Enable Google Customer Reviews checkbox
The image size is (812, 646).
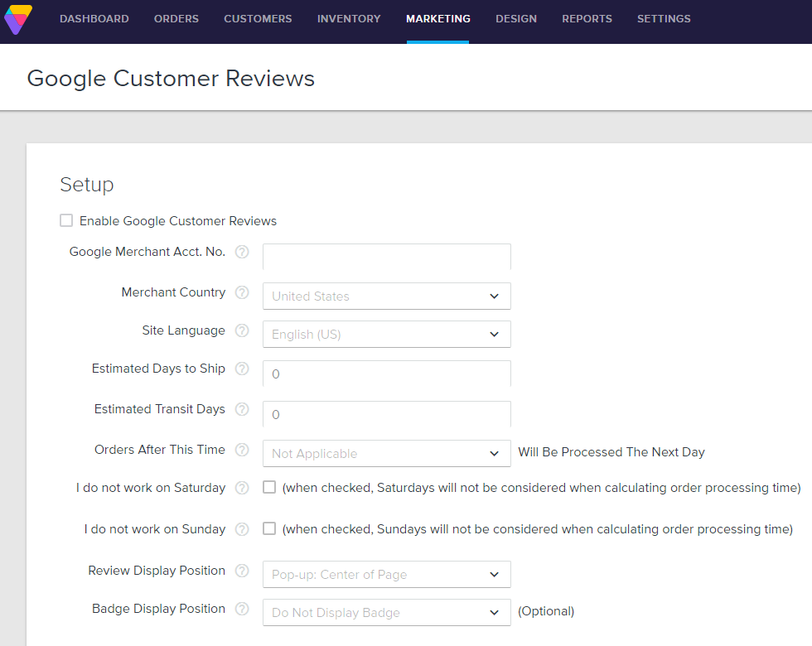click(66, 220)
